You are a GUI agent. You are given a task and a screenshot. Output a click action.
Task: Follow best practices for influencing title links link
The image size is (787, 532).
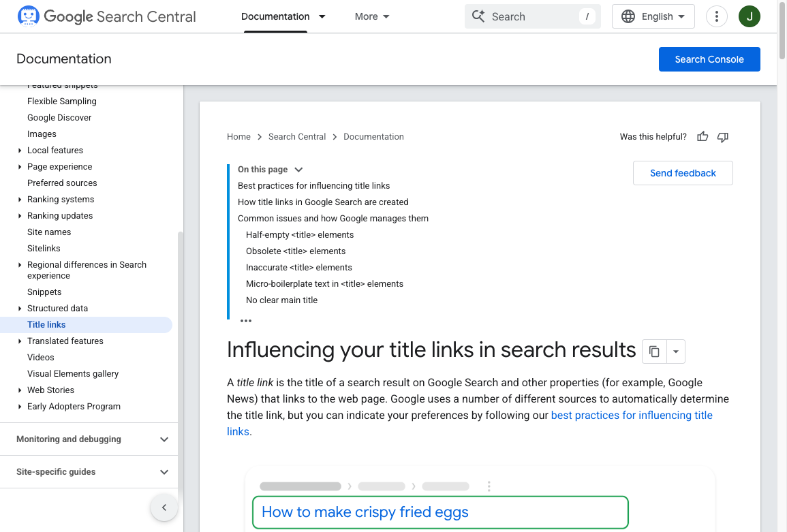point(632,416)
